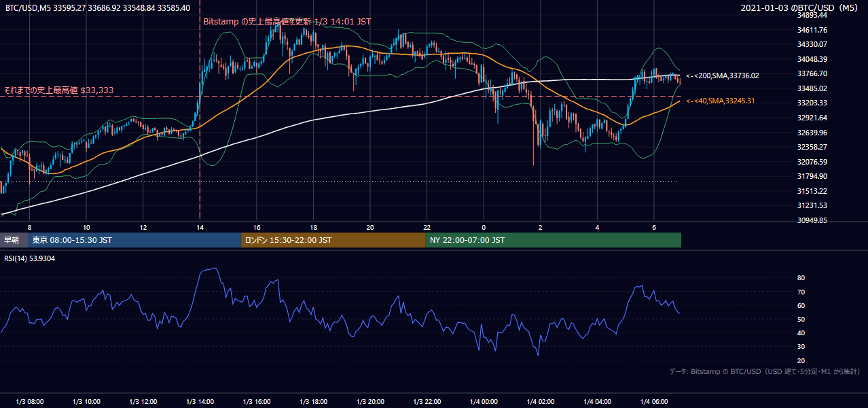The height and width of the screenshot is (408, 868).
Task: Click the RSI(14) 53.9304 indicator label
Action: pos(30,258)
